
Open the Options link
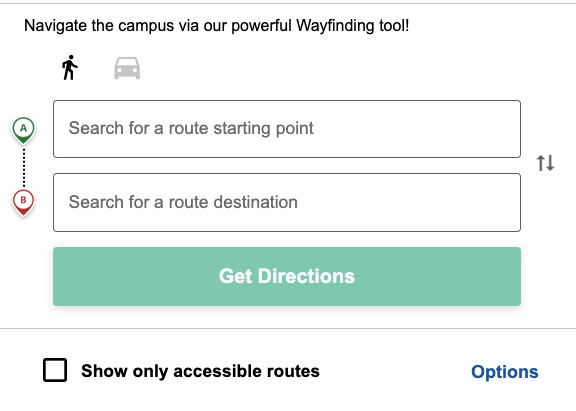point(505,372)
